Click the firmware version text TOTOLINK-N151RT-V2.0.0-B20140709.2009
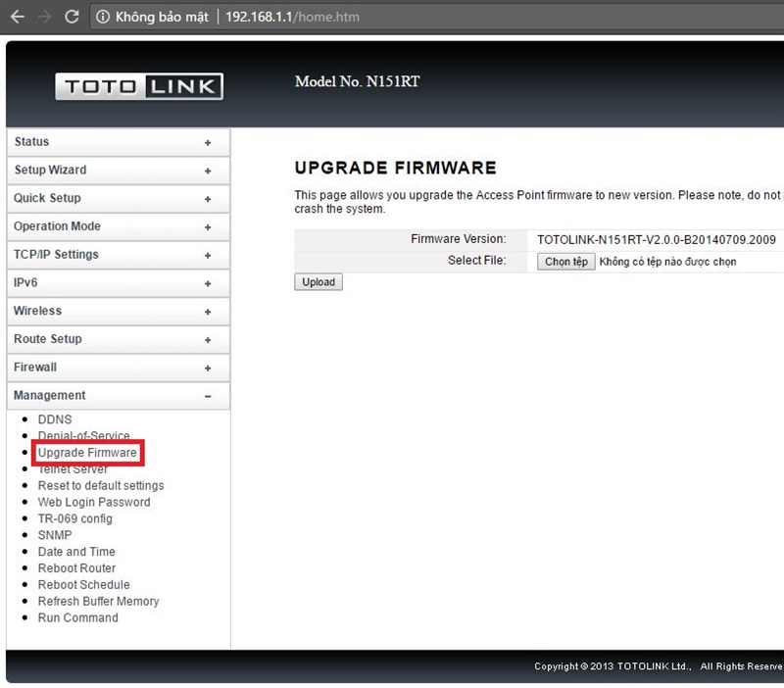 click(x=657, y=239)
